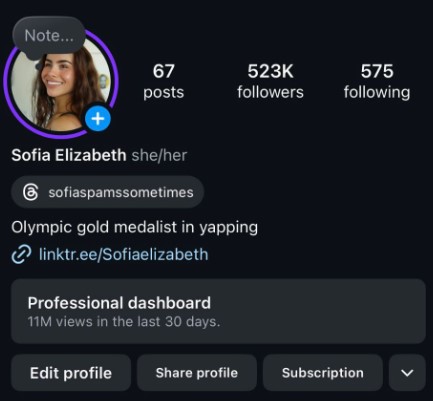Open the 575 following list

[377, 81]
